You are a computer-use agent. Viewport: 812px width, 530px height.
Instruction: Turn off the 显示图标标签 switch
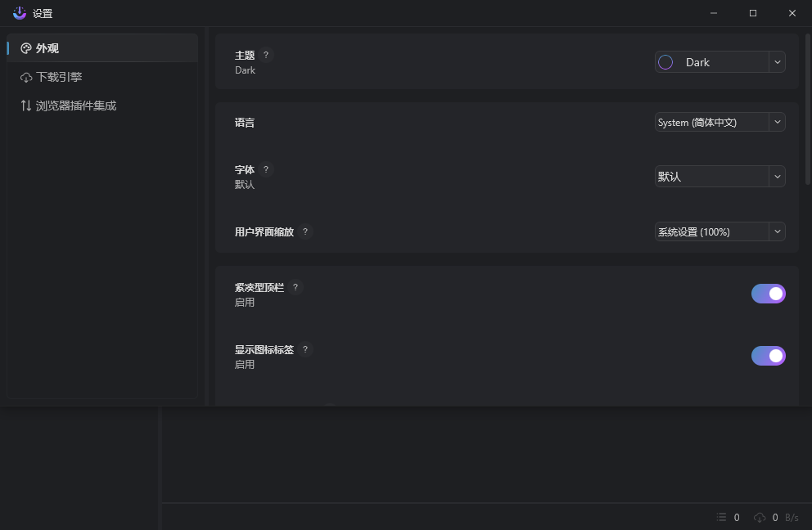tap(768, 355)
